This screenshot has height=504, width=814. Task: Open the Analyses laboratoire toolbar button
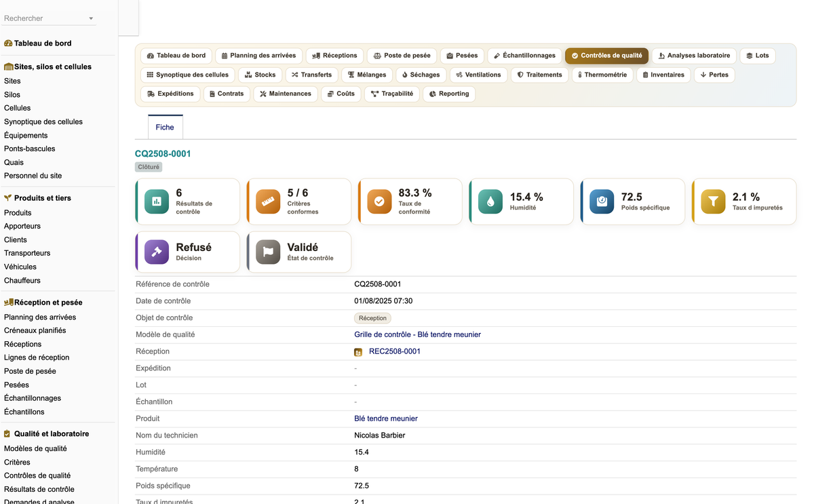(694, 56)
